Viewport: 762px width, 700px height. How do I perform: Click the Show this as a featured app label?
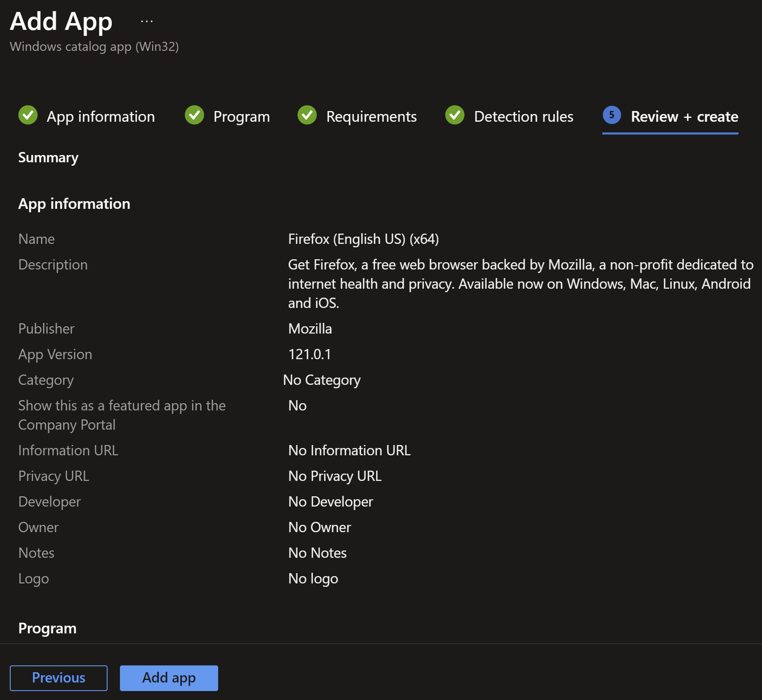[x=122, y=415]
